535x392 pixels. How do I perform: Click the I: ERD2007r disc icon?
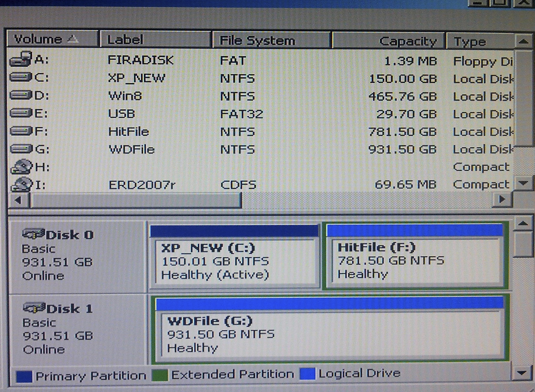(22, 184)
